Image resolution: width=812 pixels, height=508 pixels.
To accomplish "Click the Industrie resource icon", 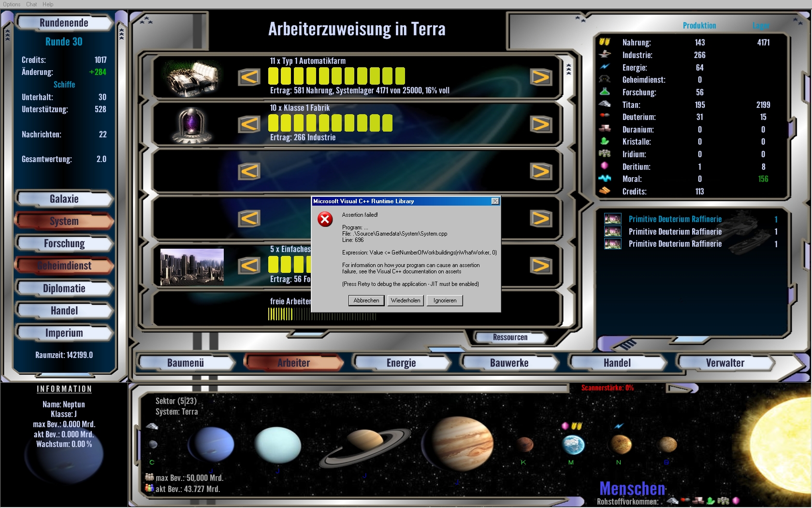I will click(x=605, y=54).
